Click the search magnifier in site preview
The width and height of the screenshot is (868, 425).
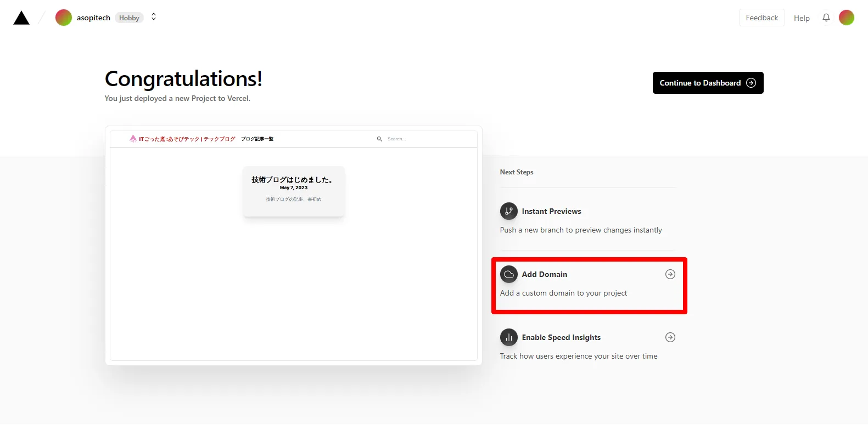tap(379, 139)
